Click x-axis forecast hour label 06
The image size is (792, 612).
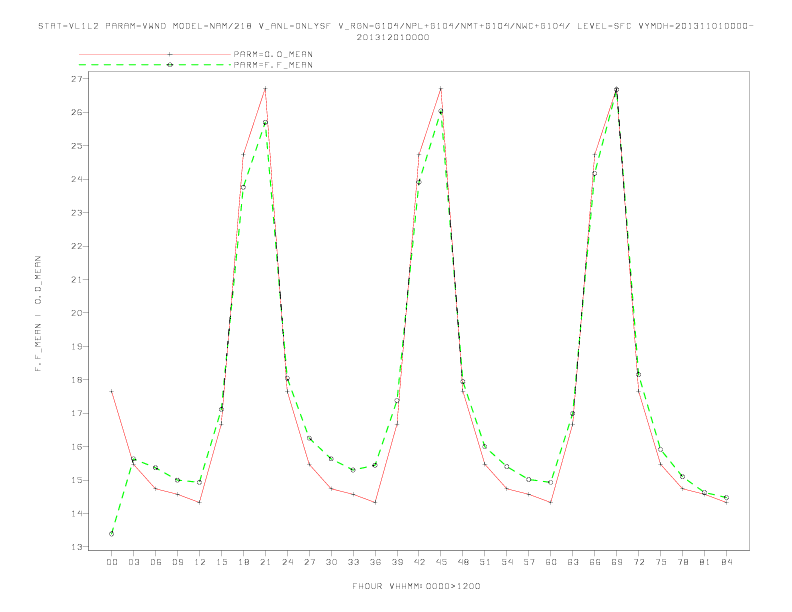point(156,562)
